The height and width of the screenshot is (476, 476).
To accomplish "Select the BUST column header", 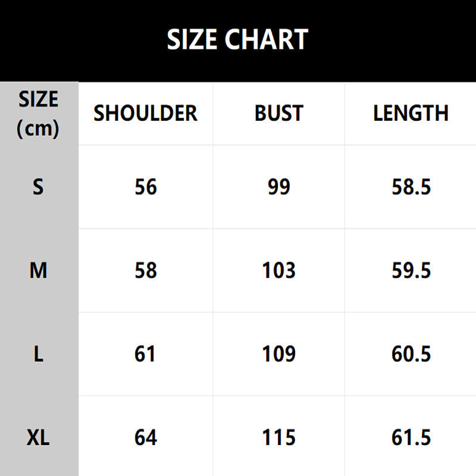I will coord(278,113).
